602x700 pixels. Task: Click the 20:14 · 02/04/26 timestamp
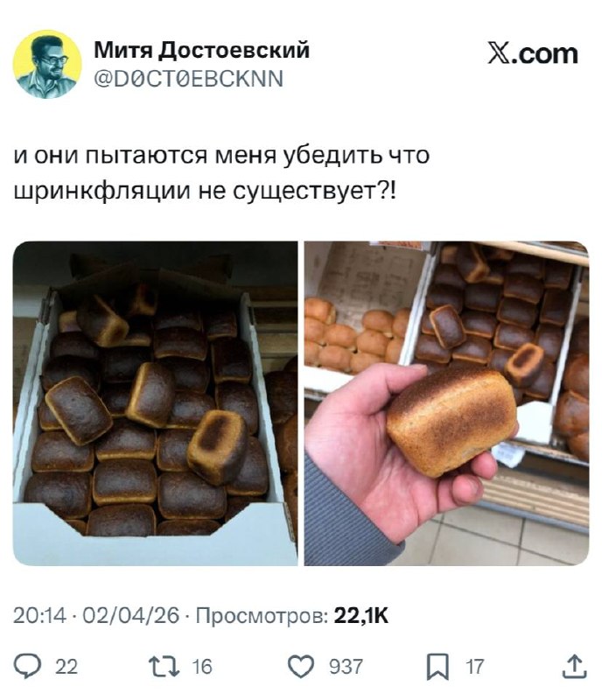tap(96, 616)
